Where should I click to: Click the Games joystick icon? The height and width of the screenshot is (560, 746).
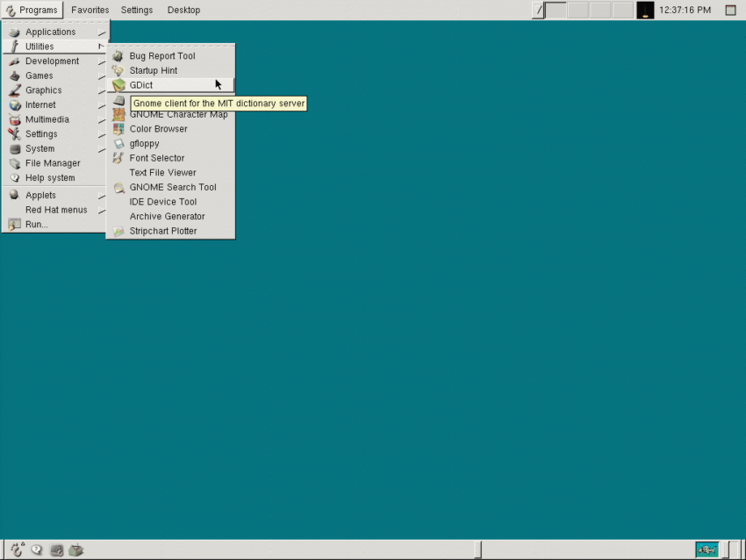pyautogui.click(x=15, y=75)
